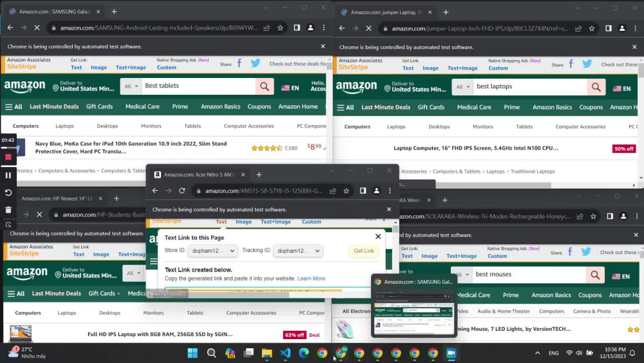Share on Twitter in jumper Laptop window

(587, 64)
